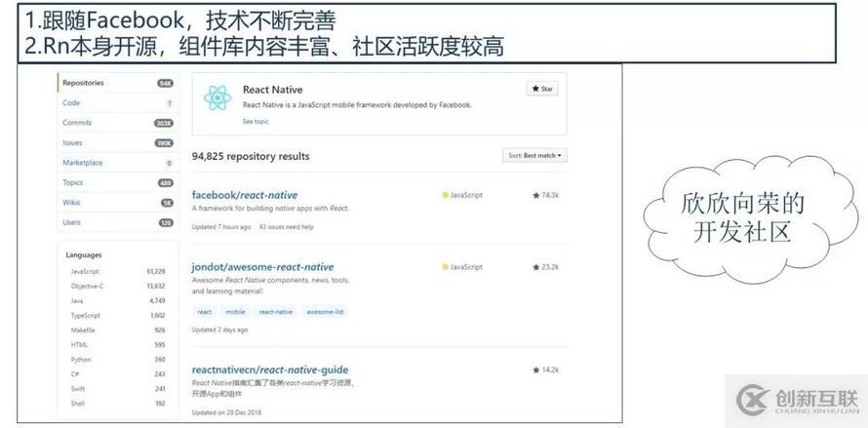Click JavaScript language dot on awesome-react-native
This screenshot has width=868, height=428.
point(445,267)
